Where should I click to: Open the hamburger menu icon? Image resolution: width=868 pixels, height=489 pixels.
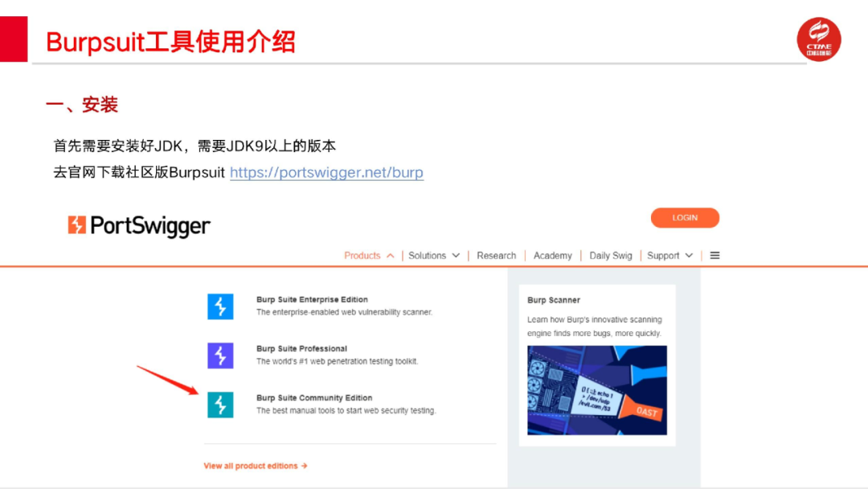click(714, 255)
